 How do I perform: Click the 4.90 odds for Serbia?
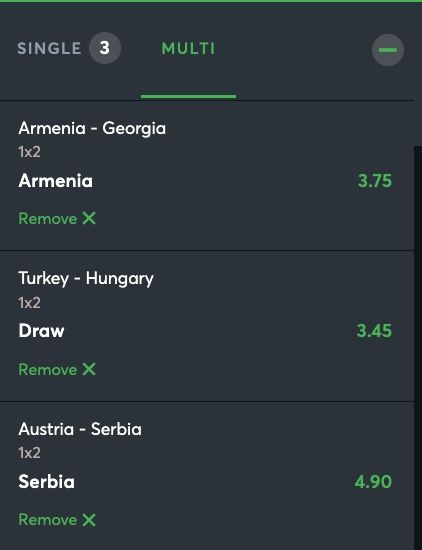pos(373,481)
